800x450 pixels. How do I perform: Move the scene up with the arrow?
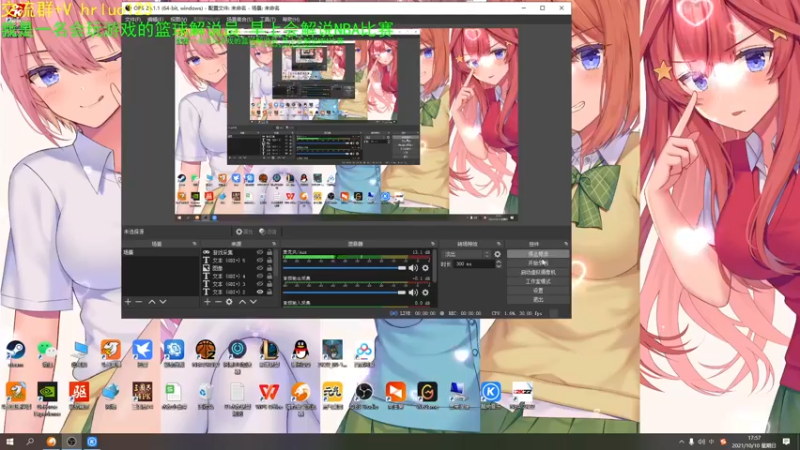point(152,302)
